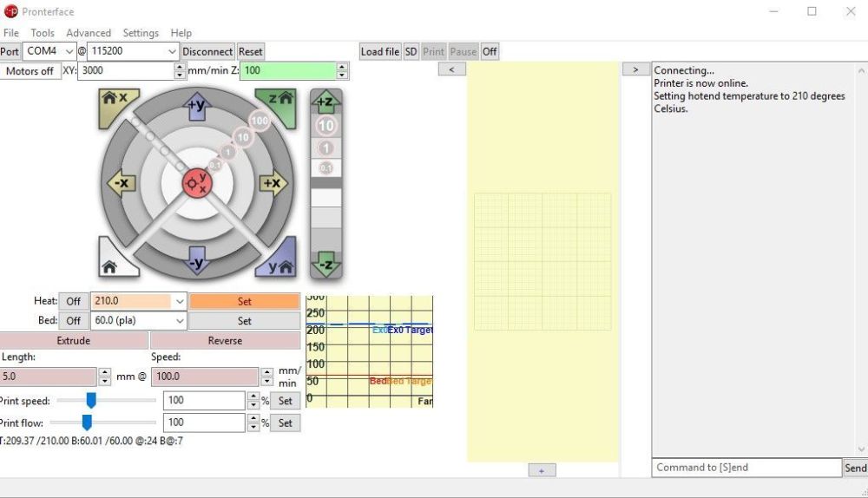Jog the printer with the +Y arrow

197,108
